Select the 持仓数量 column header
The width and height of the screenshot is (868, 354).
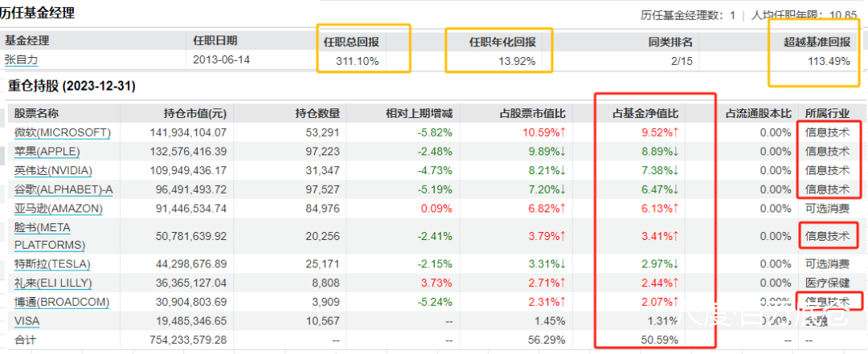317,113
